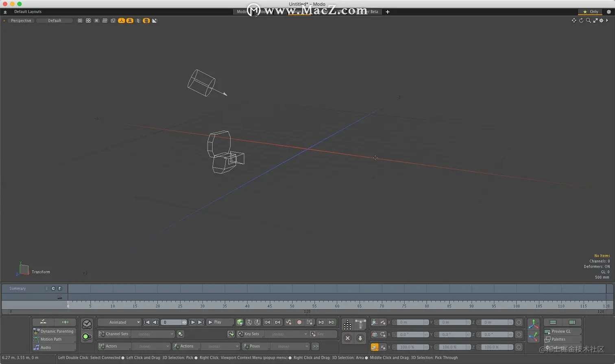This screenshot has height=364, width=615.
Task: Click the X cancel icon in tool panel
Action: click(x=348, y=338)
